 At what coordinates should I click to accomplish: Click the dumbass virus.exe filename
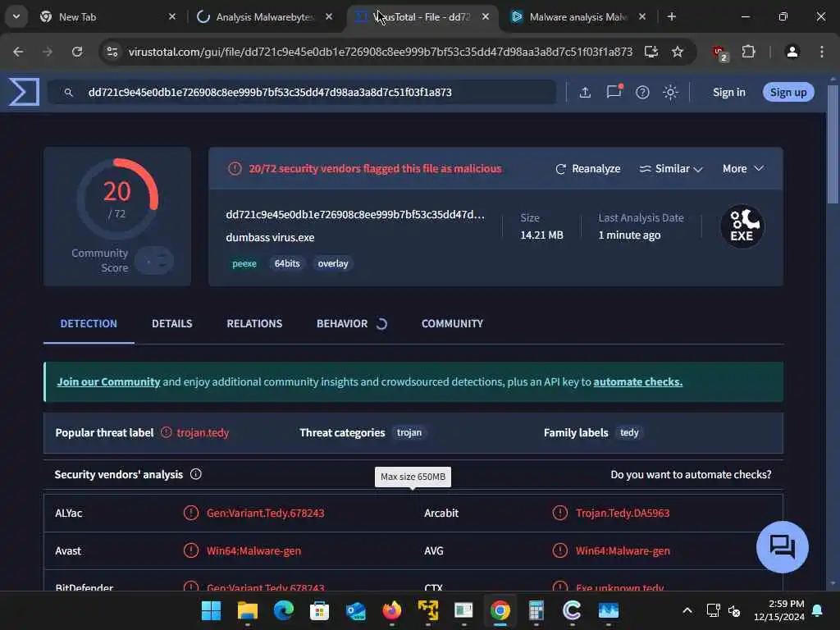point(270,237)
